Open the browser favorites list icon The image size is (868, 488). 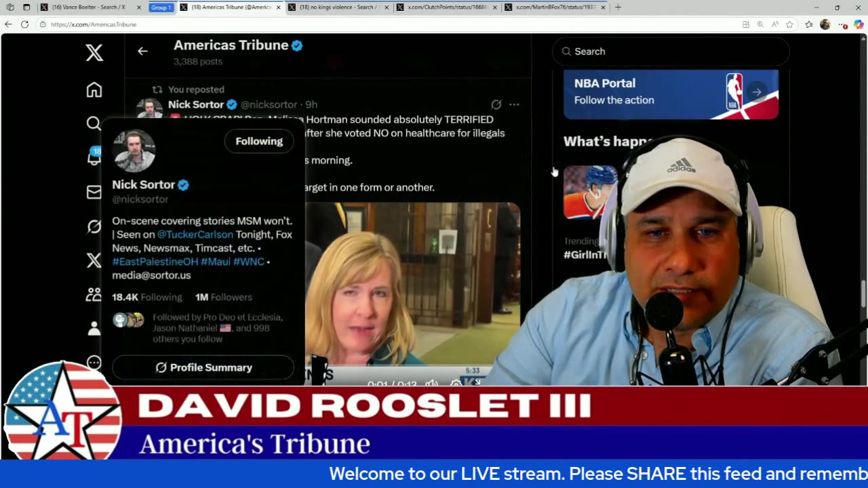(809, 24)
